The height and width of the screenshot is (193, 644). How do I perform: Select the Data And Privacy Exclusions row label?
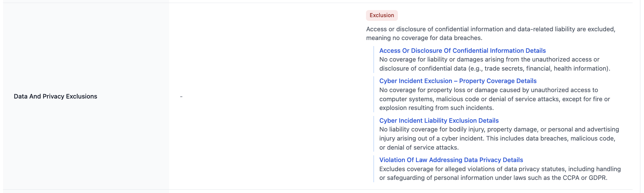point(55,96)
